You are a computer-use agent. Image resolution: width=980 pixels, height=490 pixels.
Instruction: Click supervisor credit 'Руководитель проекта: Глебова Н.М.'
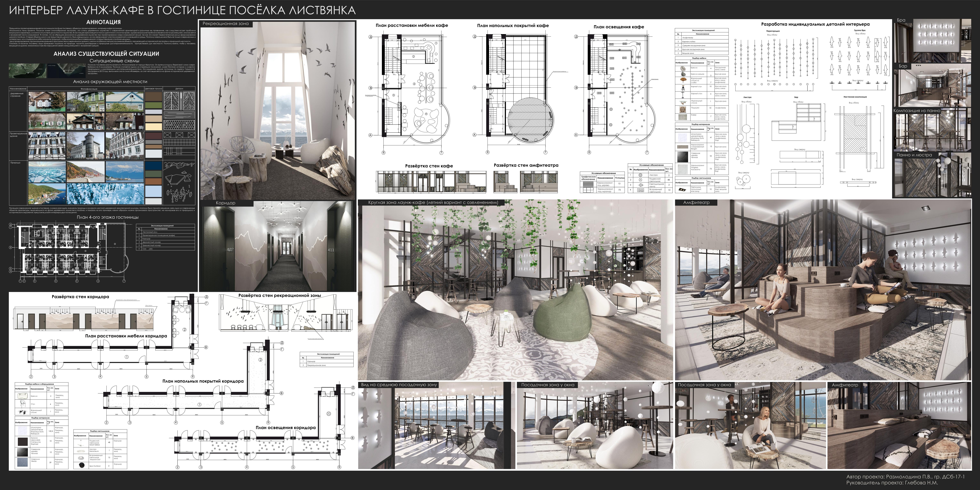point(892,483)
